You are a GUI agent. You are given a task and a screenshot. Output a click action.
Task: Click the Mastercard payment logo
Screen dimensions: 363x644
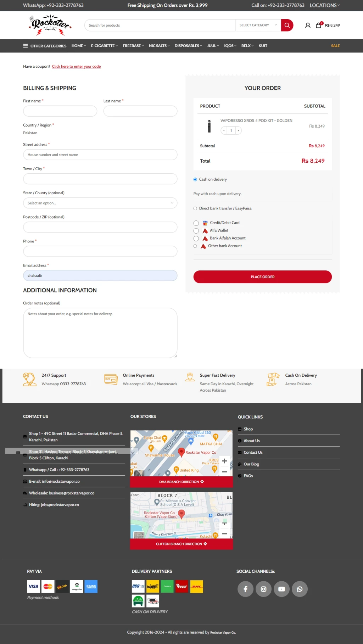[48, 587]
